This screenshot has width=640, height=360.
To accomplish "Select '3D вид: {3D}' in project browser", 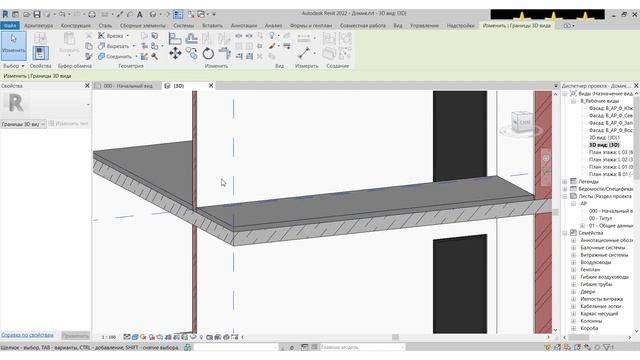I will (604, 145).
